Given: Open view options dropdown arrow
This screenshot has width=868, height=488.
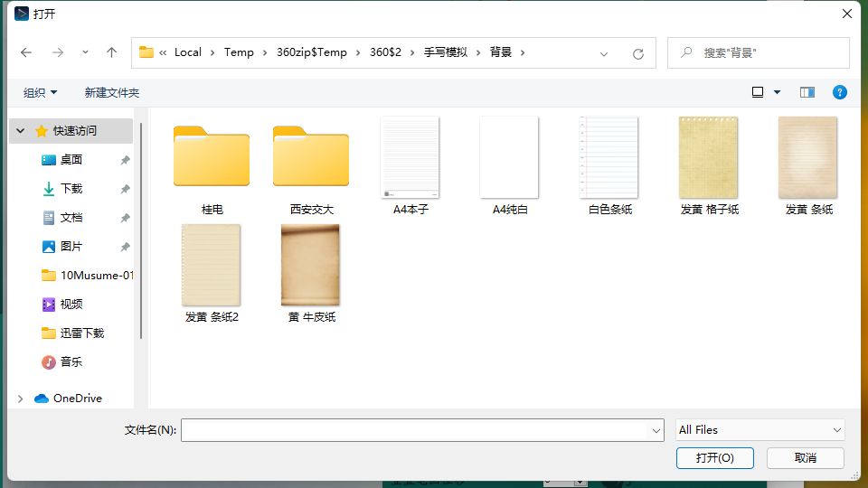Looking at the screenshot, I should [778, 92].
